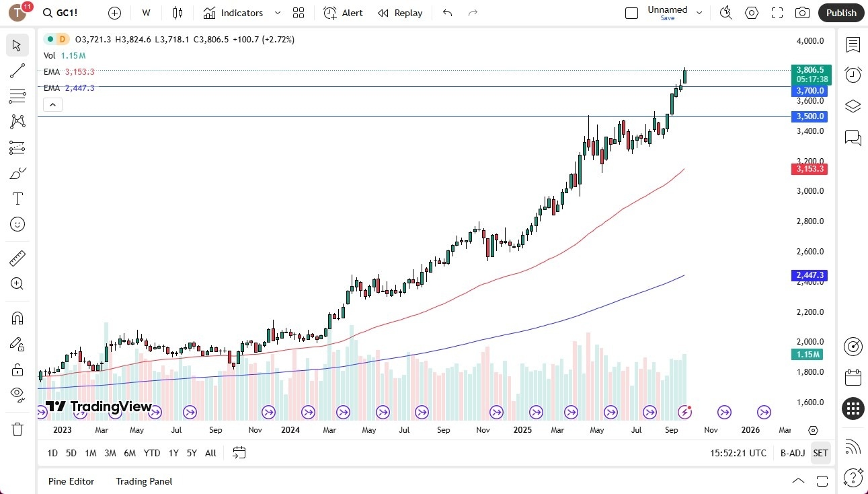Switch to the Trading Panel
The height and width of the screenshot is (494, 868).
click(143, 481)
